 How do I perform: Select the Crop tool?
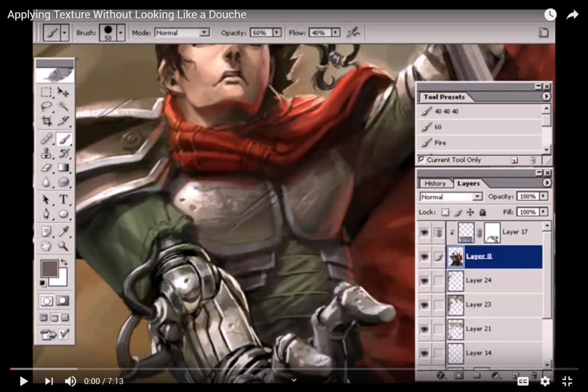[x=46, y=121]
